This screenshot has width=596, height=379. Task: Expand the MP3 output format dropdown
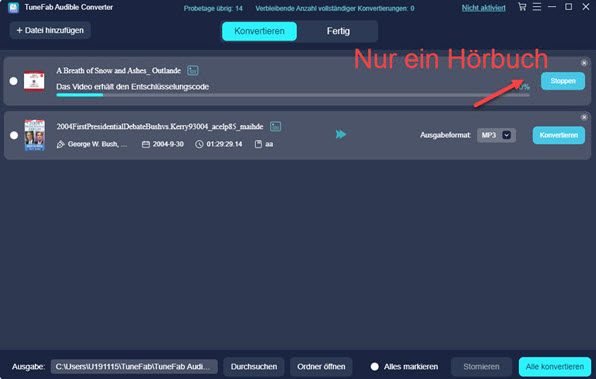click(x=506, y=135)
